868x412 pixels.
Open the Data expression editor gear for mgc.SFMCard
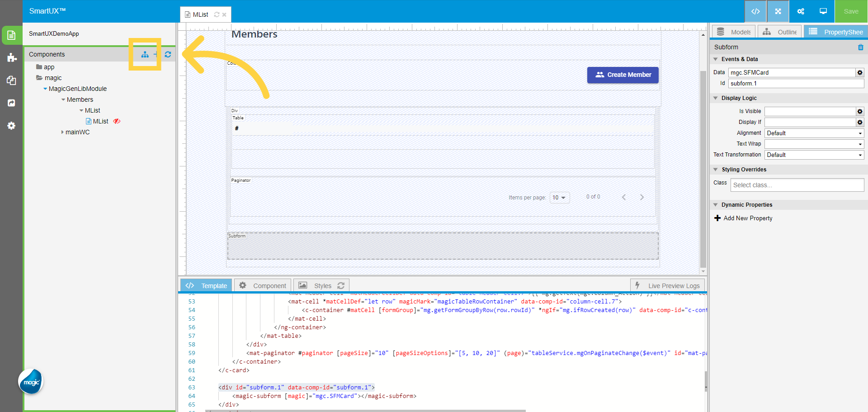859,73
